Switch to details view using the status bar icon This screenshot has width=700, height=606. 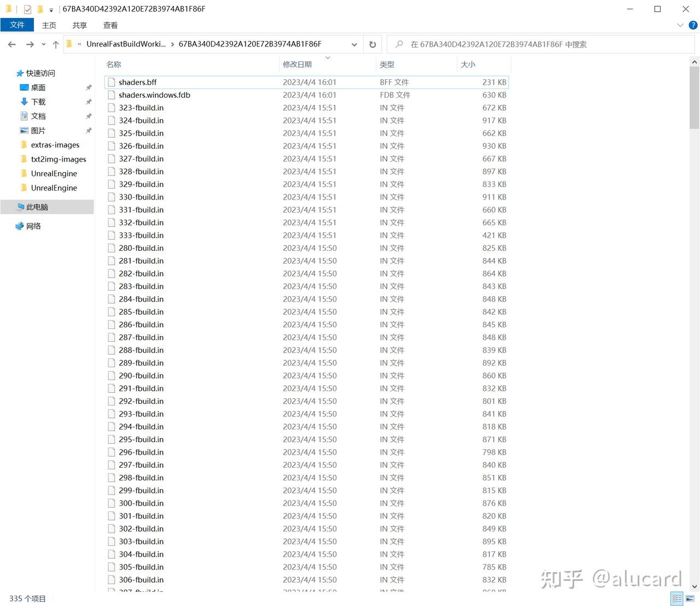click(x=677, y=598)
